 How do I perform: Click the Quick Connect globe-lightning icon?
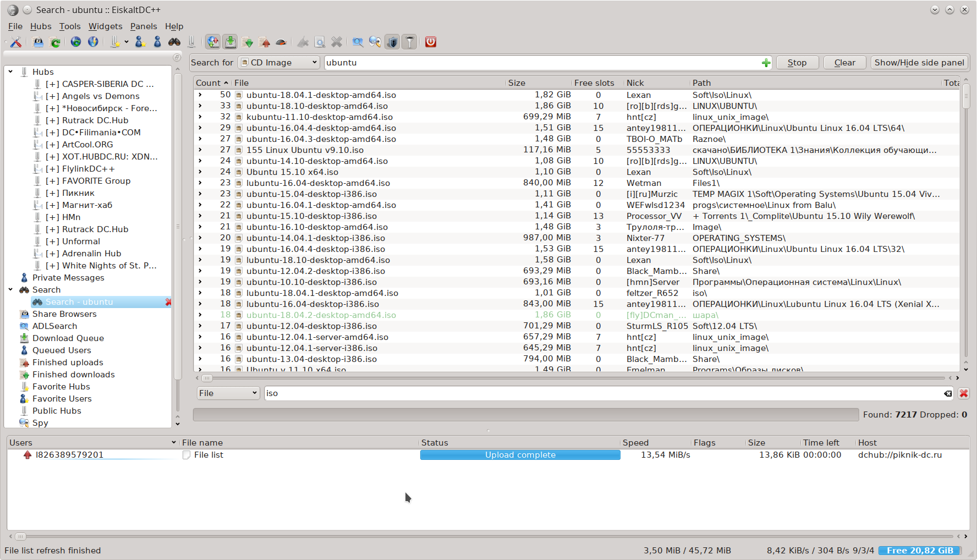pyautogui.click(x=93, y=42)
